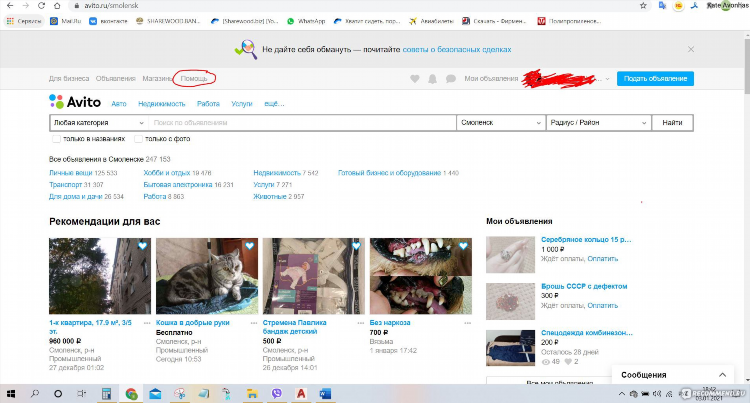Open notifications bell icon
The image size is (750, 403).
click(432, 79)
